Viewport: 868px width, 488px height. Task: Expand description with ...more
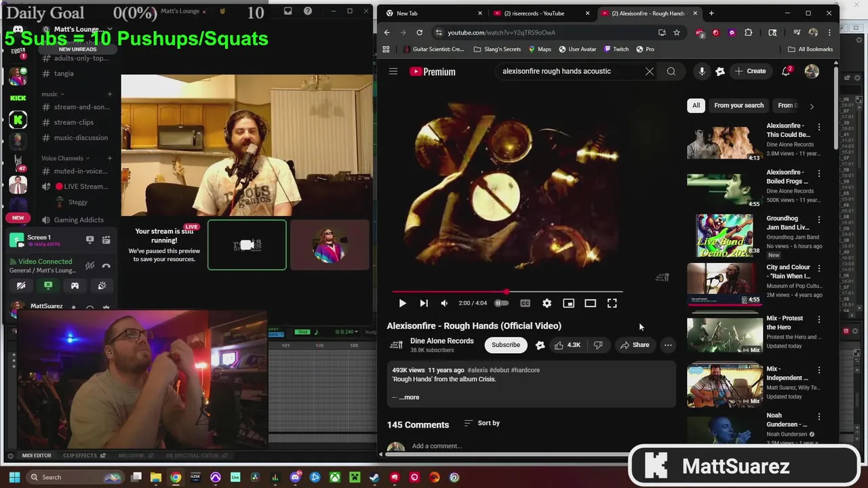[410, 397]
